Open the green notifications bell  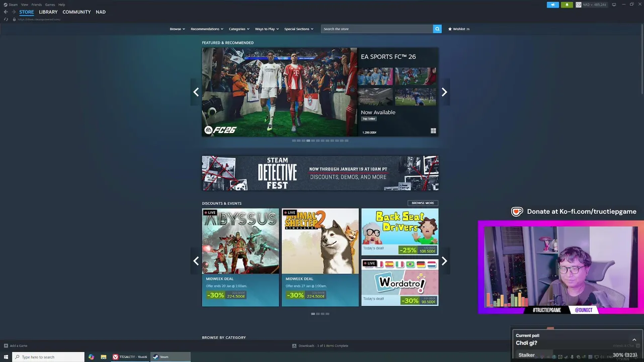click(x=567, y=5)
